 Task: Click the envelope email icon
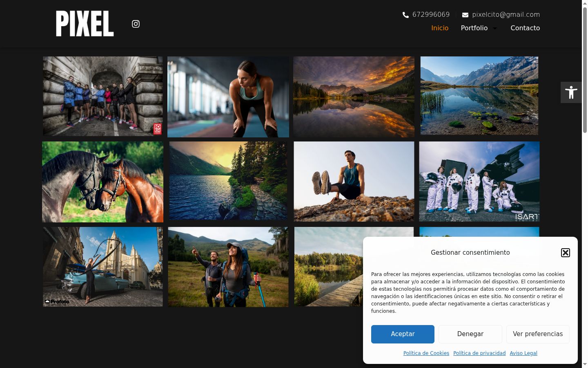tap(465, 15)
